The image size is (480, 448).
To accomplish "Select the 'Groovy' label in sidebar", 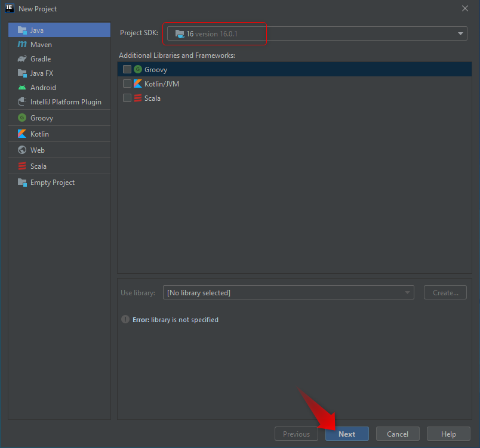I will tap(42, 118).
